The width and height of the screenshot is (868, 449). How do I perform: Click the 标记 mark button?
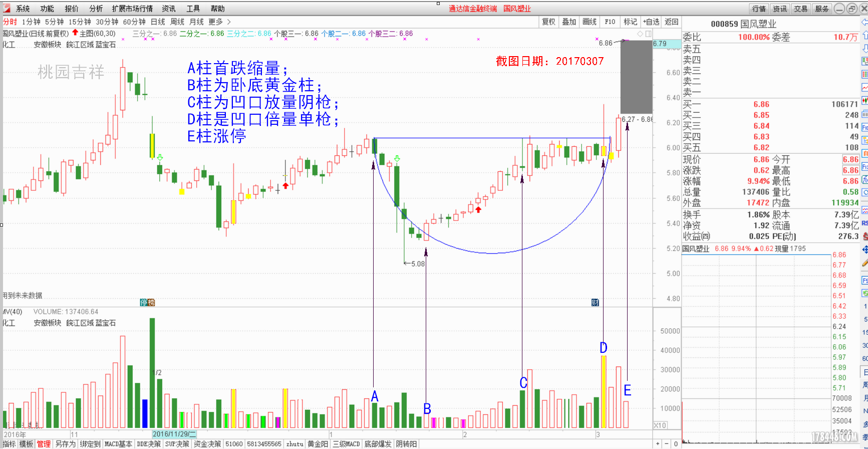click(x=631, y=22)
